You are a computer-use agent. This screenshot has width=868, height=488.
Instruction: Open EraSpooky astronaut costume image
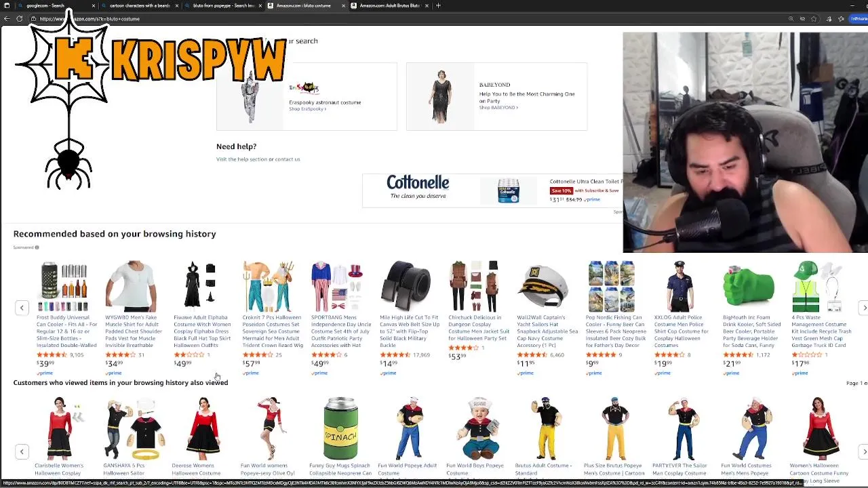(x=251, y=96)
